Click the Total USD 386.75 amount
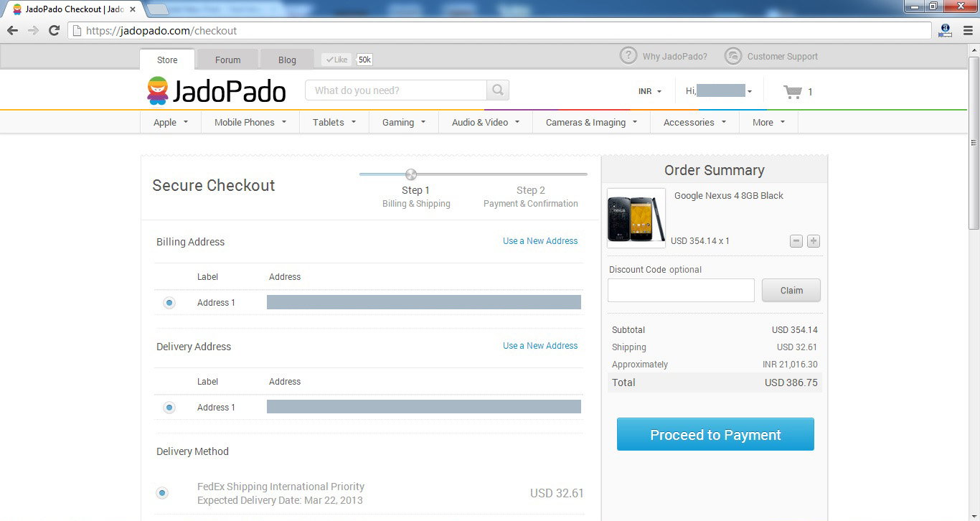The height and width of the screenshot is (521, 980). point(791,382)
